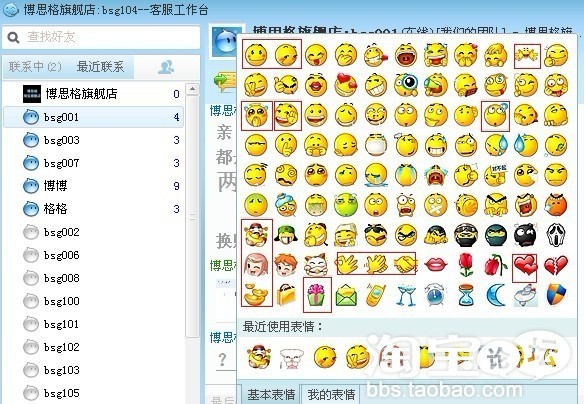The image size is (584, 404).
Task: Click contact list scrollbar up arrow
Action: (192, 89)
